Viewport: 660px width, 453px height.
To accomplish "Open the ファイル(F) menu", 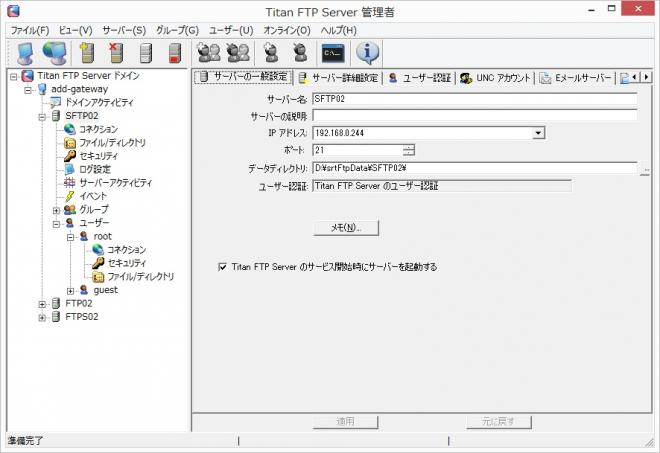I will (30, 30).
